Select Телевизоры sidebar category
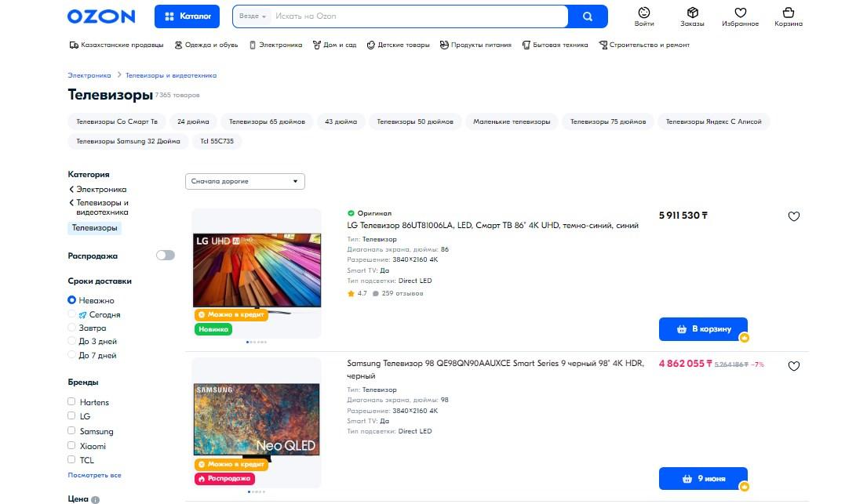The width and height of the screenshot is (856, 504). point(94,228)
